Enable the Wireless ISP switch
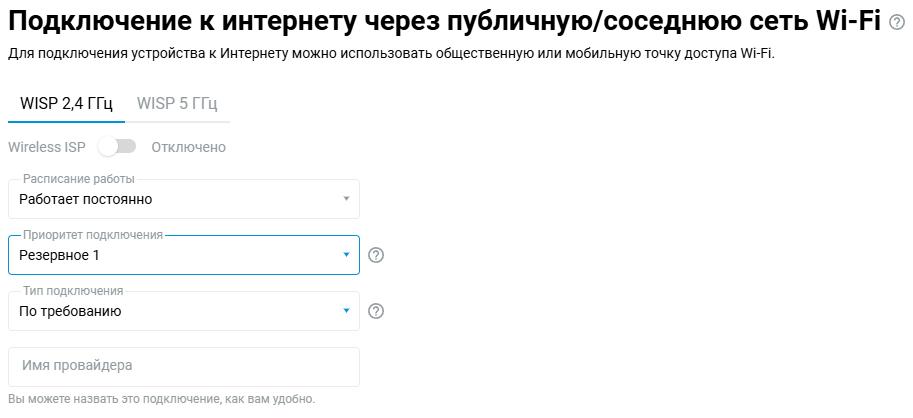 [x=117, y=147]
